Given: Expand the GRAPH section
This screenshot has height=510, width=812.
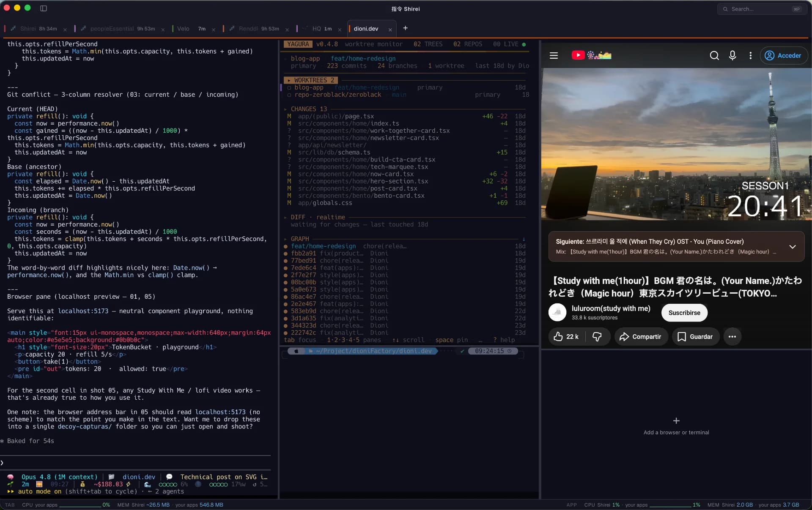Looking at the screenshot, I should pos(296,239).
